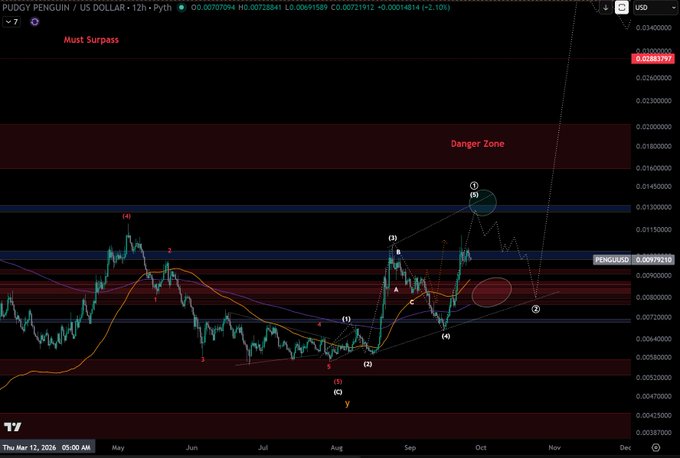Click the May label on the time axis
The height and width of the screenshot is (458, 680).
click(118, 448)
